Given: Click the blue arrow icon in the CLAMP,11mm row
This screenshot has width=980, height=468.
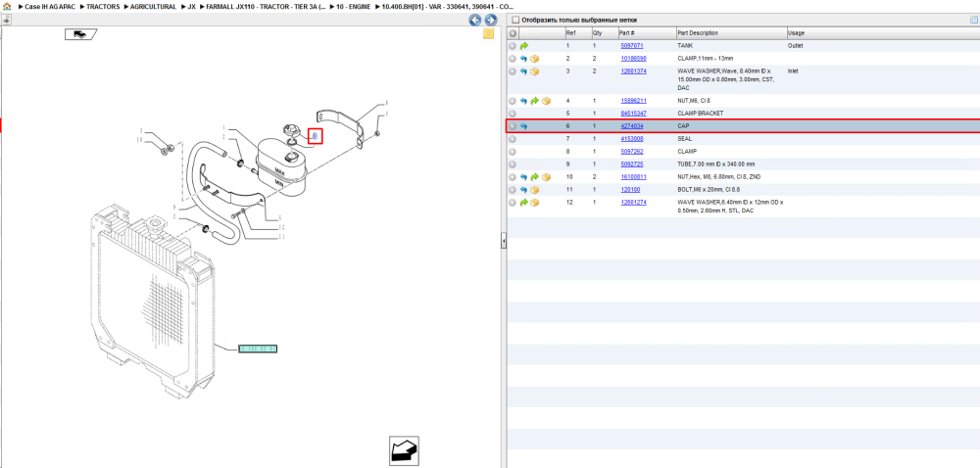Looking at the screenshot, I should [523, 59].
